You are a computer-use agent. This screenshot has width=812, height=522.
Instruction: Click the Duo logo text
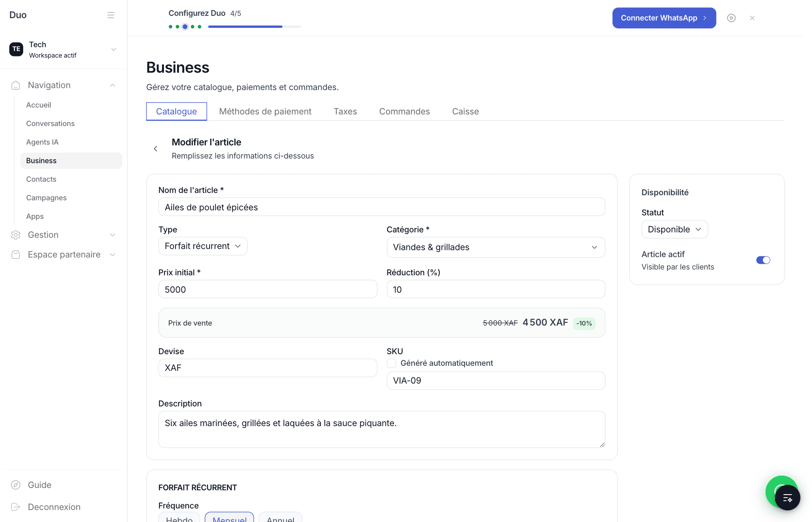click(18, 15)
